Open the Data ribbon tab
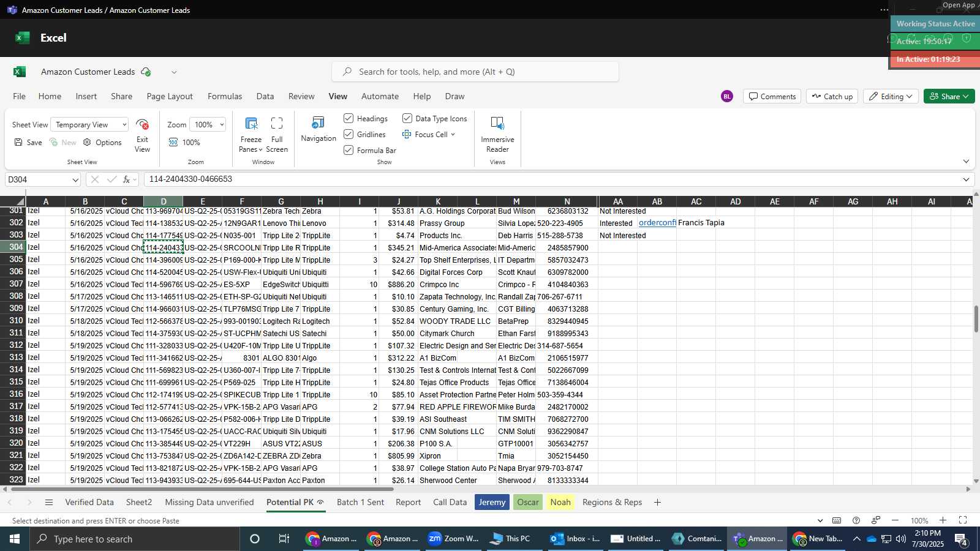Screen dimensions: 980x551 coord(265,96)
